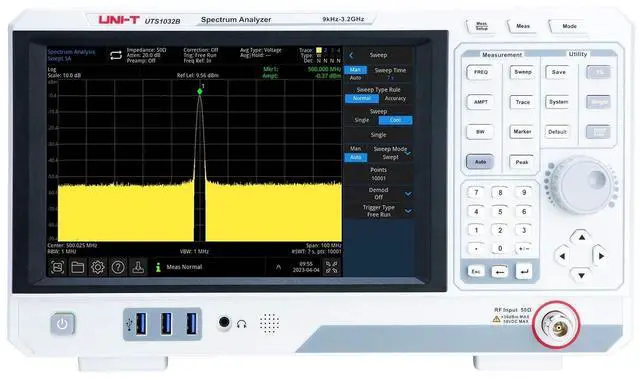Tap the decimal point key
Screen dimensions: 640x379
click(476, 248)
